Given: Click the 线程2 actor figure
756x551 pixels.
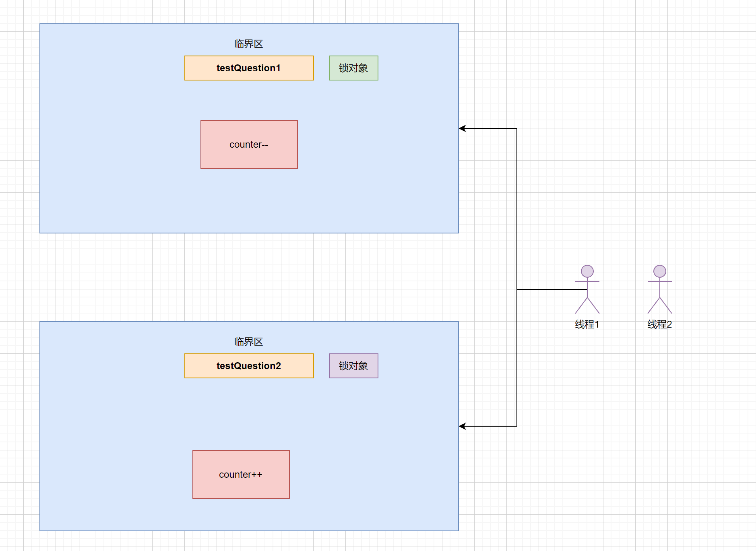Looking at the screenshot, I should (x=659, y=289).
